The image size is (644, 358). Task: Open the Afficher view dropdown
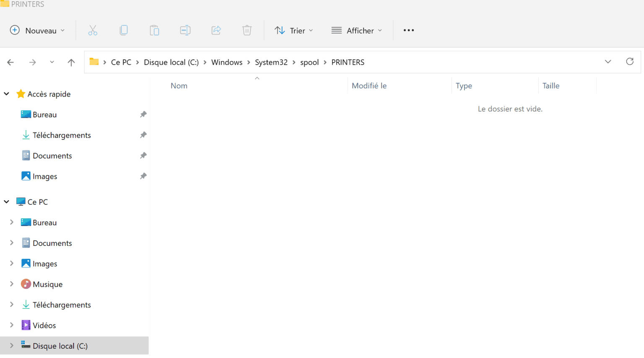click(357, 30)
